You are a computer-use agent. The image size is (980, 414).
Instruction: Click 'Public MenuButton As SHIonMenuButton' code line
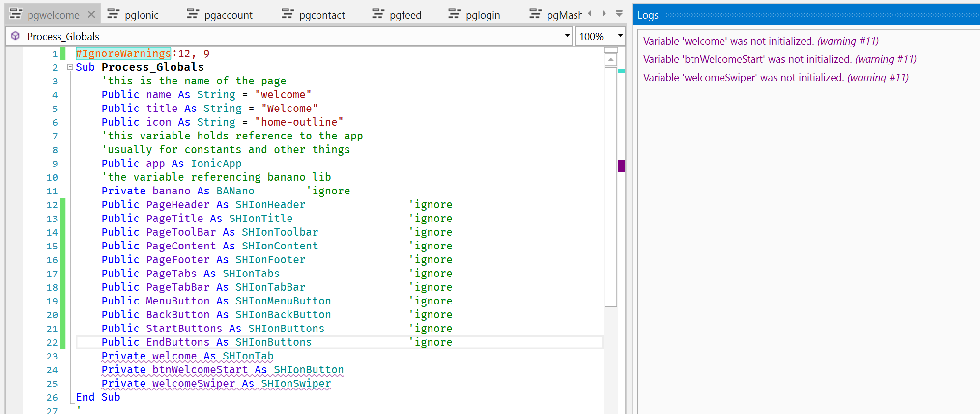[216, 301]
